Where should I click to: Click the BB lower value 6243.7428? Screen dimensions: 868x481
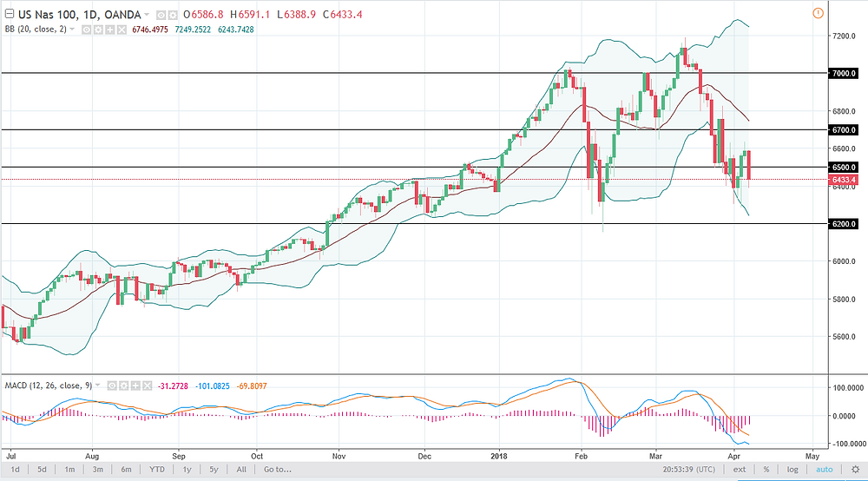click(x=236, y=30)
